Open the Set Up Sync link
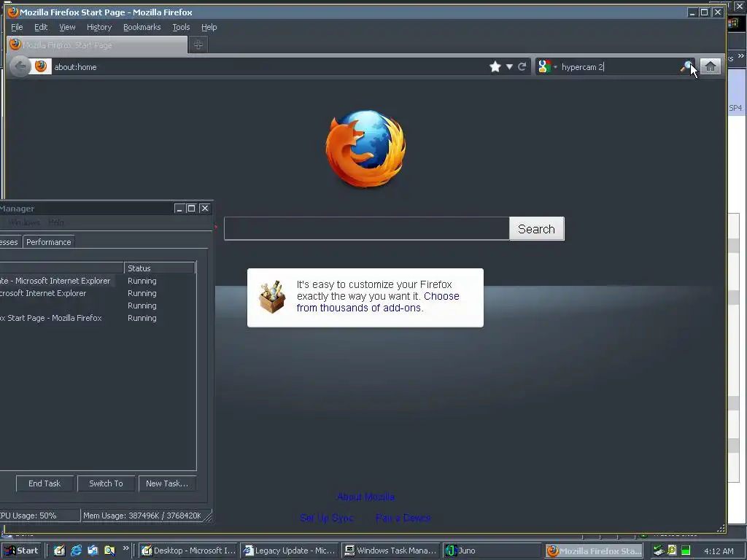Screen dimensions: 747x560 [x=326, y=518]
